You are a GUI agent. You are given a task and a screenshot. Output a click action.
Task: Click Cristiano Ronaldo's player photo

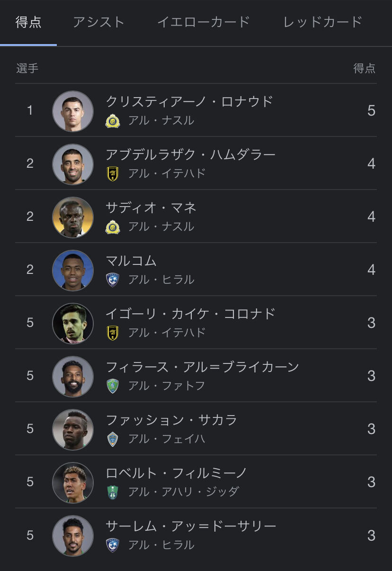pos(73,111)
